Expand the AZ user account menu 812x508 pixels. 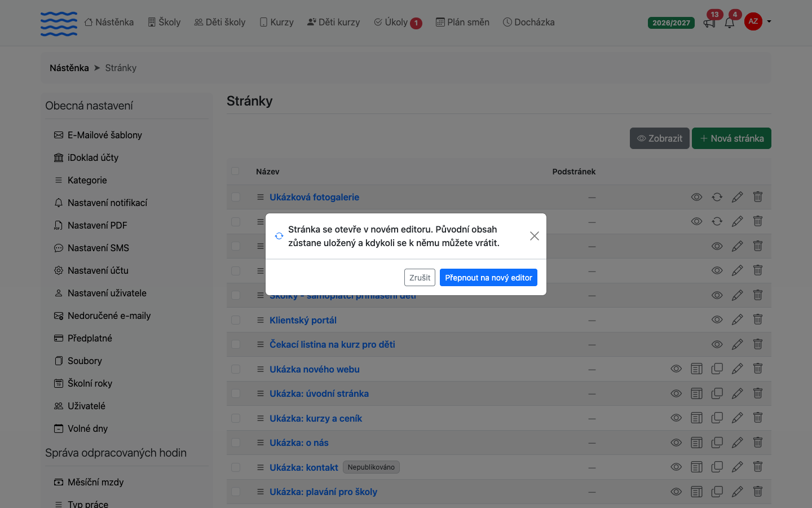[x=758, y=21]
